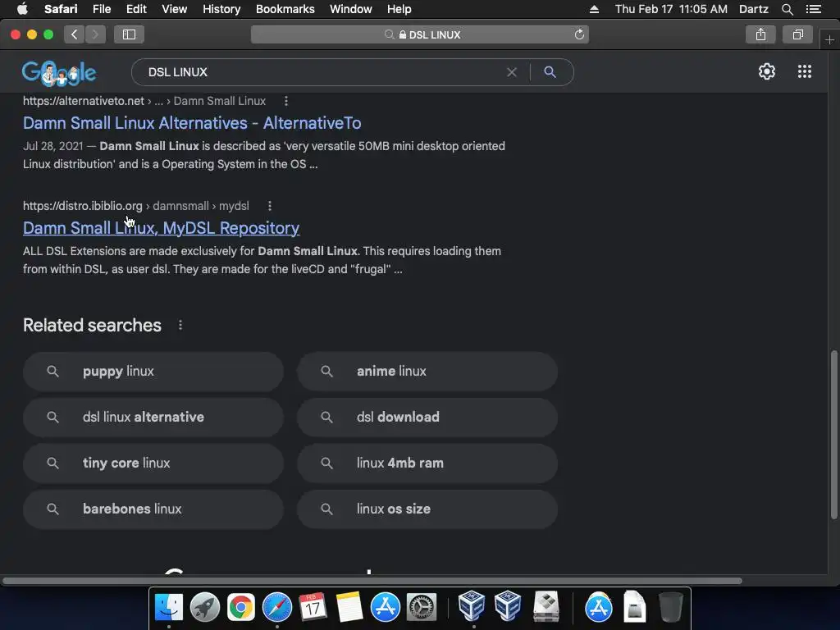Open Notification Center list icon in menu bar
This screenshot has height=630, width=840.
point(814,9)
